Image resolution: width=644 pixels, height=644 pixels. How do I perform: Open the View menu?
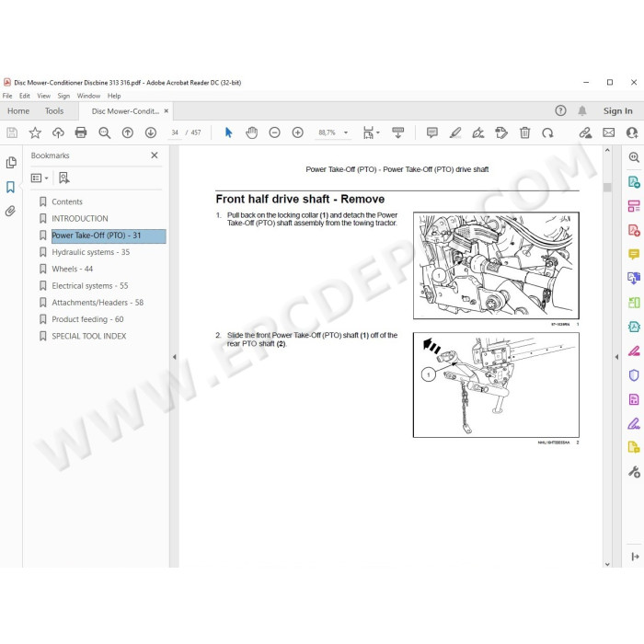(43, 96)
